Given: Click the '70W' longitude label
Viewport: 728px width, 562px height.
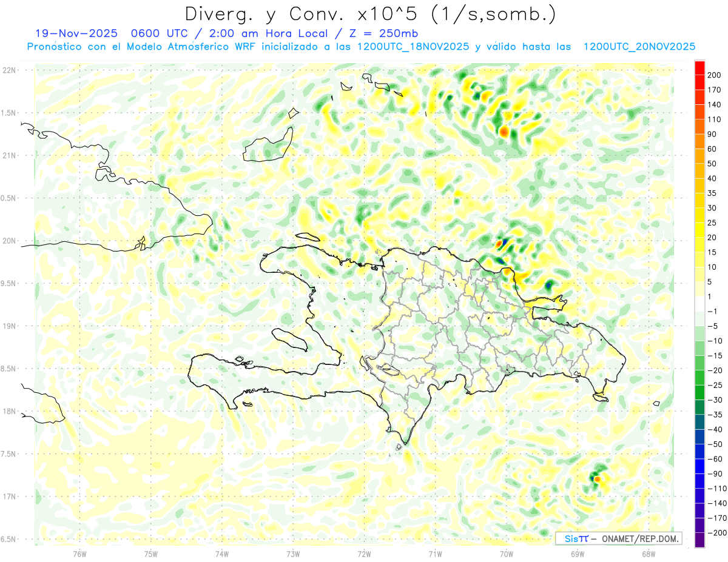Looking at the screenshot, I should (x=507, y=553).
